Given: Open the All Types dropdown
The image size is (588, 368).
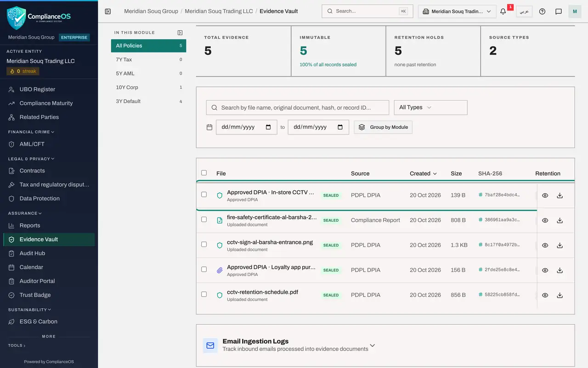Looking at the screenshot, I should [x=430, y=108].
